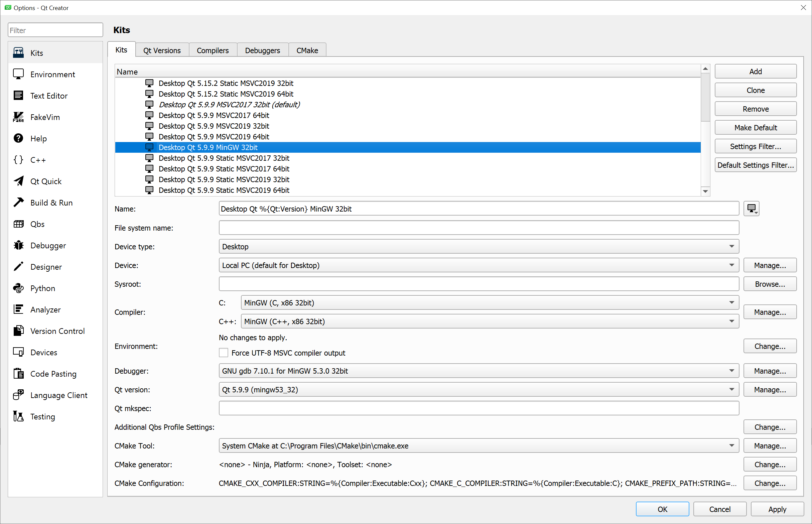Screen dimensions: 812x524
Task: Open the Testing settings category
Action: tap(42, 417)
